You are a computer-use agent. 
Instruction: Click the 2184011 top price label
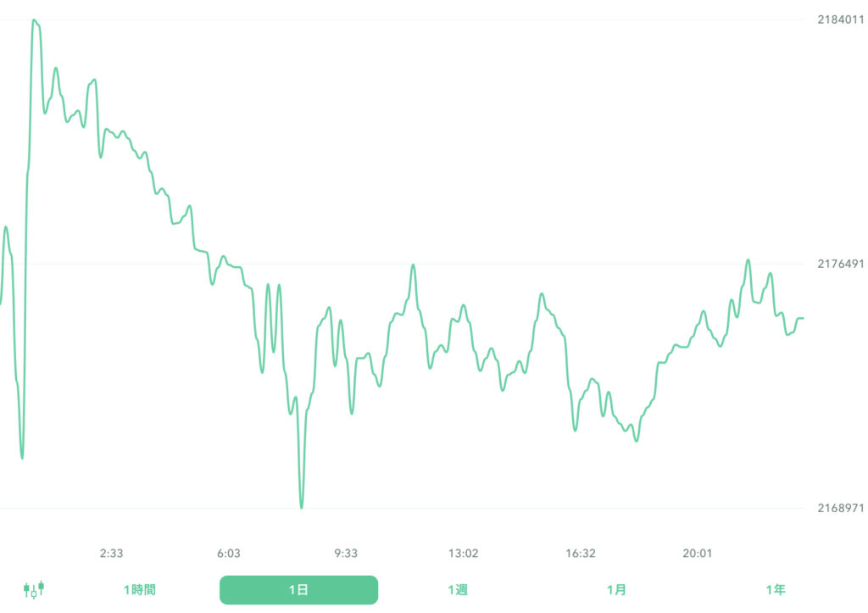(840, 20)
